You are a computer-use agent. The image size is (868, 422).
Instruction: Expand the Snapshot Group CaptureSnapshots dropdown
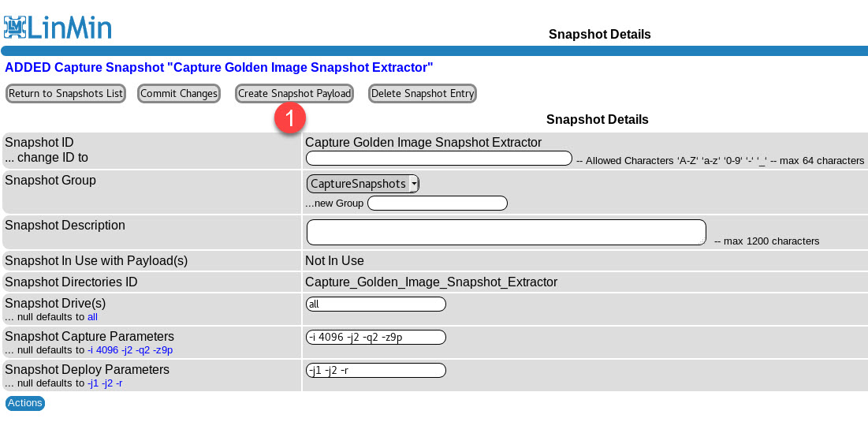[363, 184]
